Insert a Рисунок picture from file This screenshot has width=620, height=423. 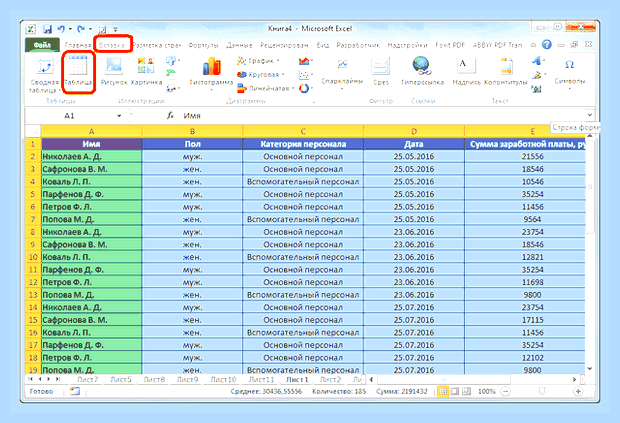click(114, 71)
